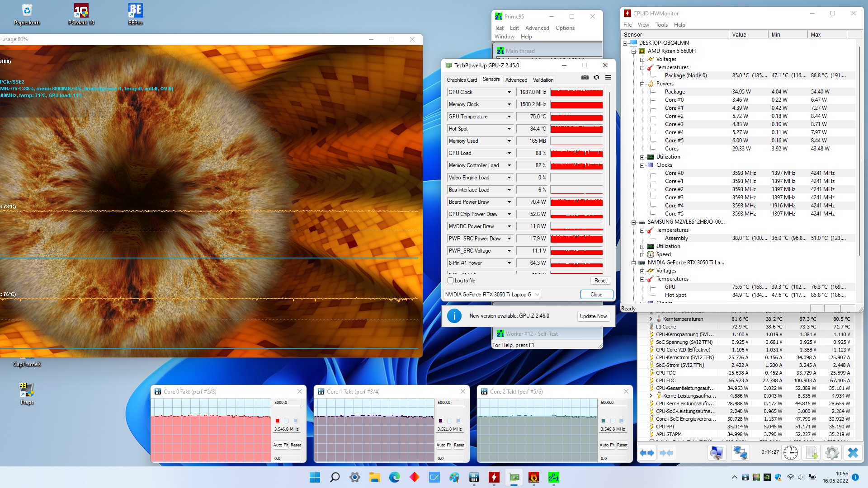868x488 pixels.
Task: Click 5000.0 max field in Core 0 Takt
Action: 287,403
